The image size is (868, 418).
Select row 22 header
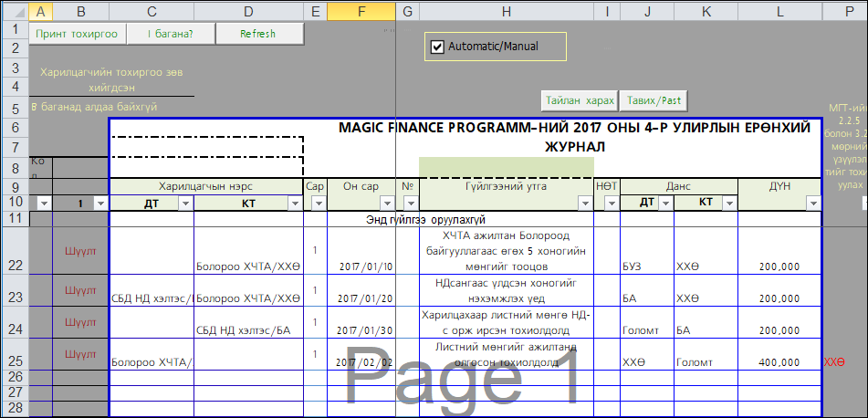(14, 266)
